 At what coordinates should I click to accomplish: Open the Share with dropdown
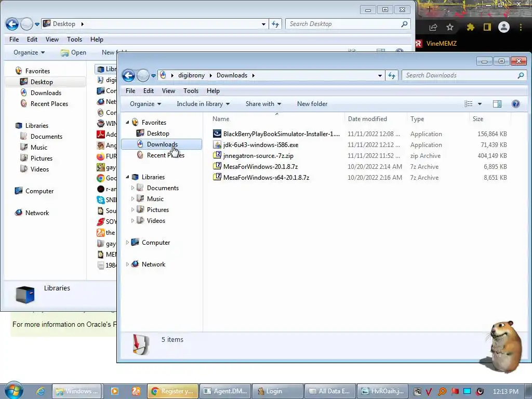[x=263, y=104]
